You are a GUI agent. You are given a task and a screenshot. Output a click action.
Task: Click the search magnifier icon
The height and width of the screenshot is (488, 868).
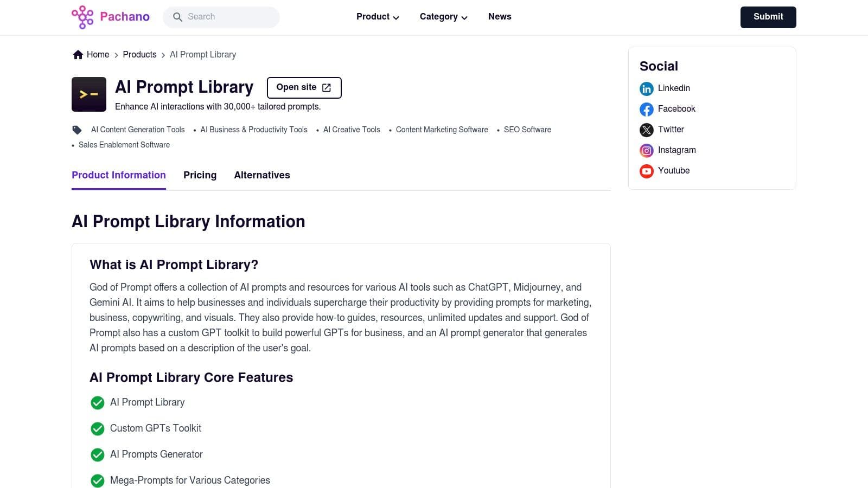pos(177,17)
